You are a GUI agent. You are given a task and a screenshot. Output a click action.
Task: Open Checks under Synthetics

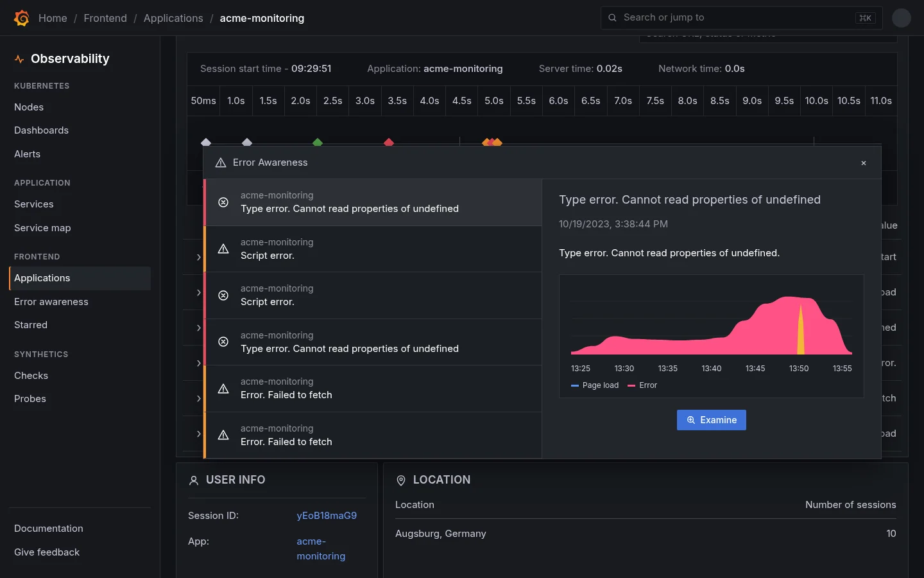point(31,376)
